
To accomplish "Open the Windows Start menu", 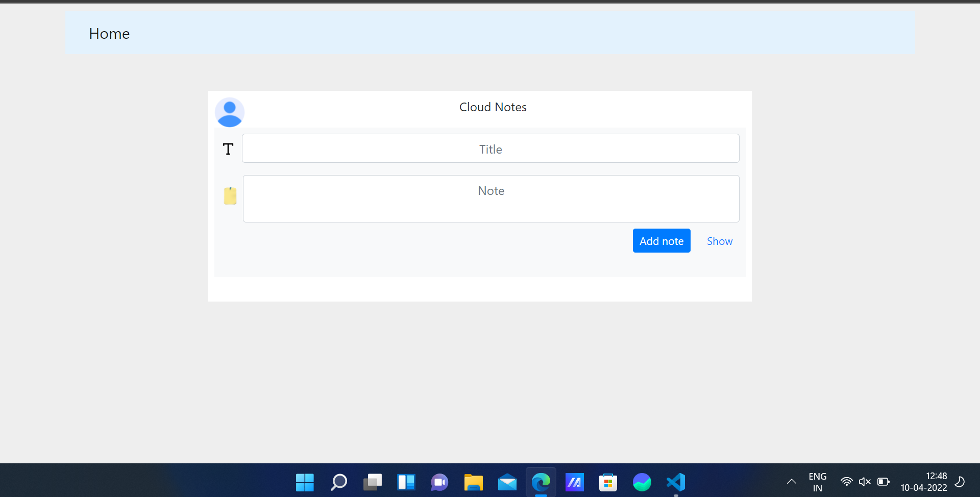I will point(305,482).
